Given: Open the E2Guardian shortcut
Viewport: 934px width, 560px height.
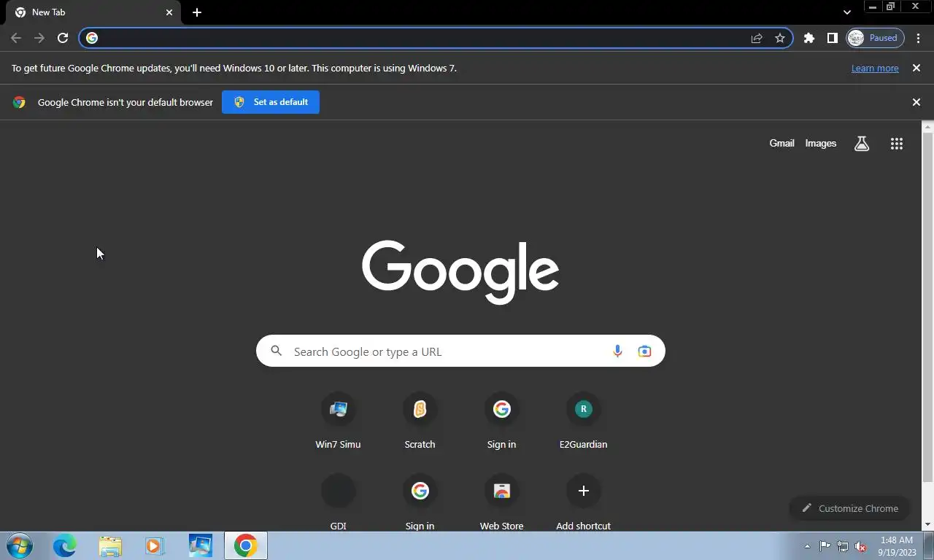Looking at the screenshot, I should [x=583, y=421].
